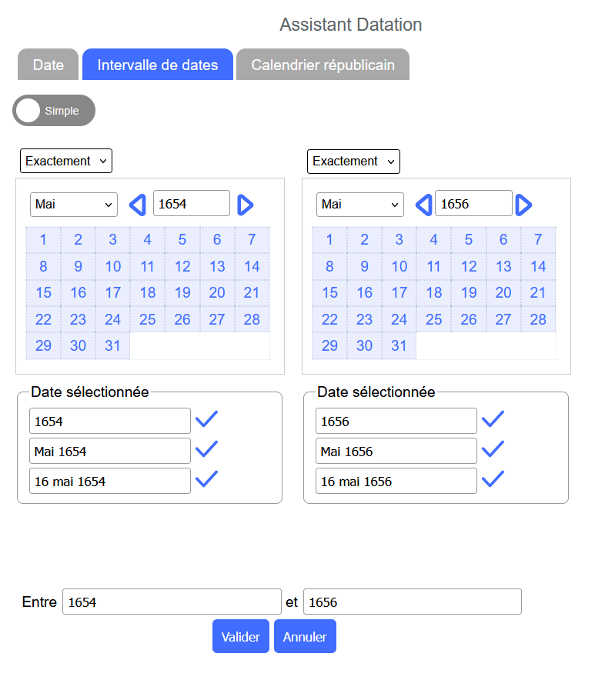Click next year arrow beside 1654
Screen dimensions: 615x700
246,205
